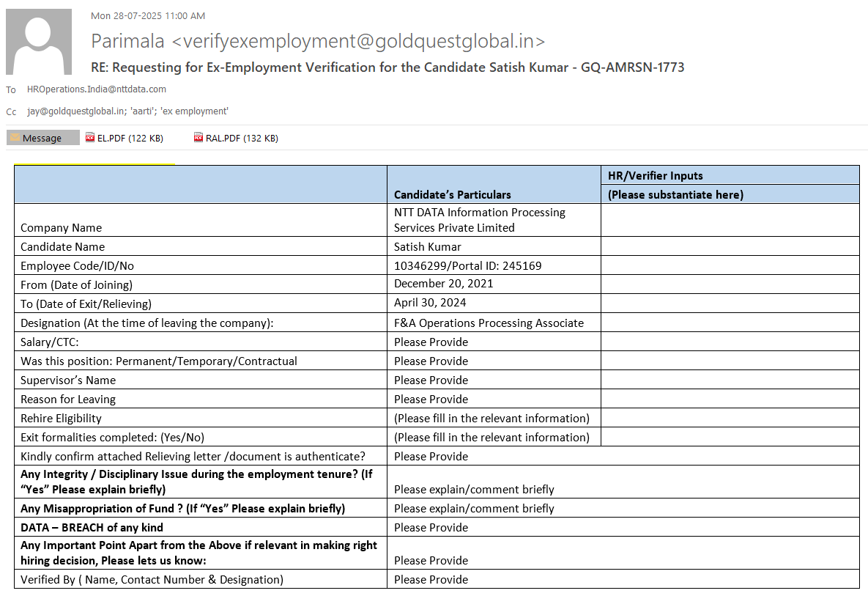
Task: Click the Candidate Name label cell
Action: [x=201, y=246]
